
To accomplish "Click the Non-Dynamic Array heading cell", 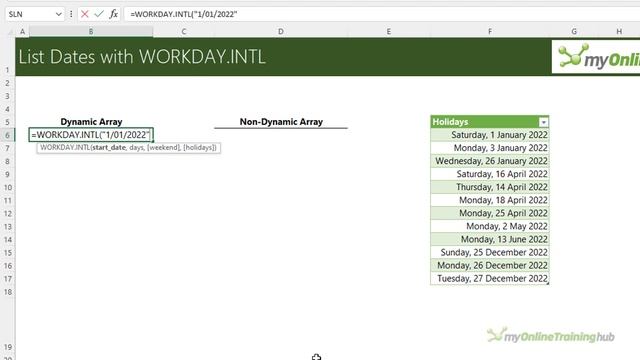I will (x=281, y=122).
